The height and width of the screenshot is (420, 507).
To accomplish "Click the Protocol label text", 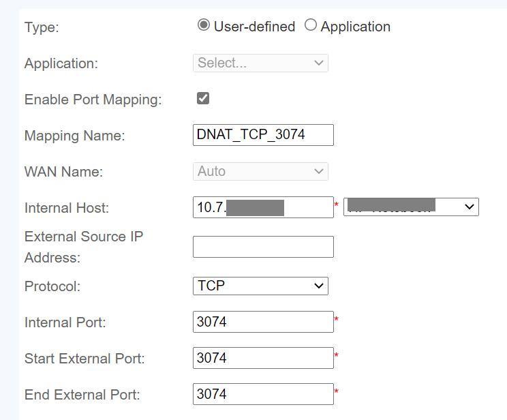I will click(x=52, y=286).
